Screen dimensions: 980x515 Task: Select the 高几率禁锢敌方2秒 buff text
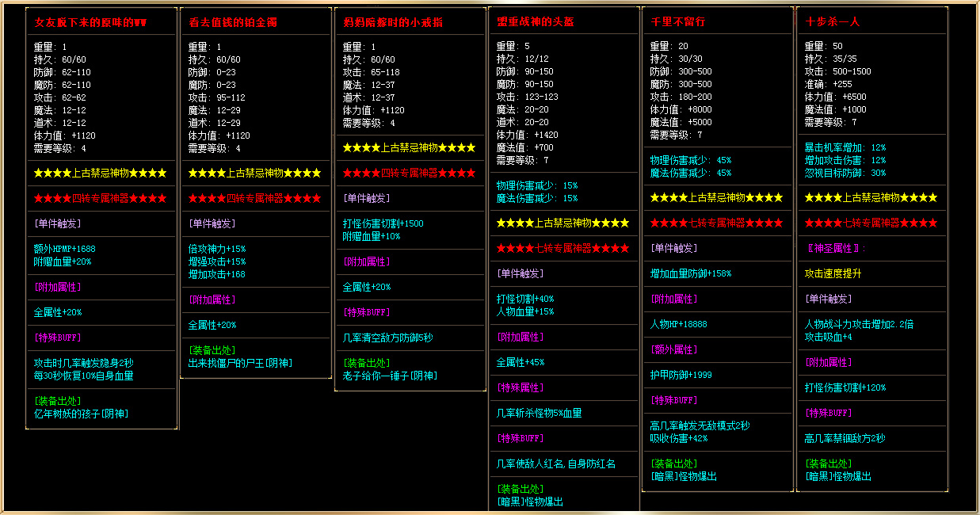tap(845, 438)
